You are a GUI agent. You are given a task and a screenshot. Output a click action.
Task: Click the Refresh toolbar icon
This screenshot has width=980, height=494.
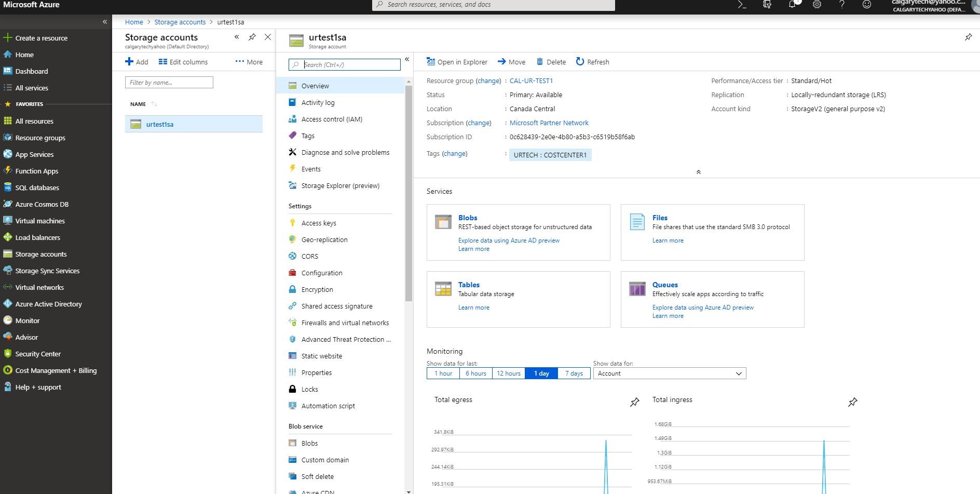click(580, 62)
